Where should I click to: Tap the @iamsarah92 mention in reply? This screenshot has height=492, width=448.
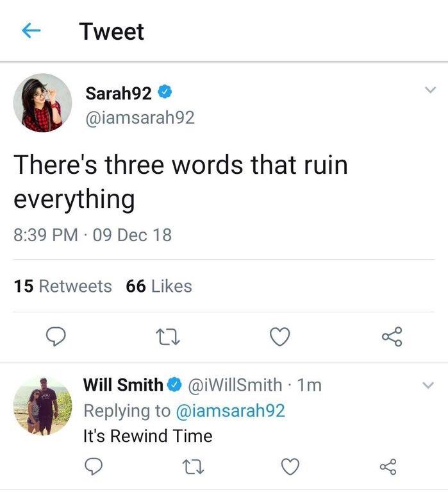click(x=229, y=411)
